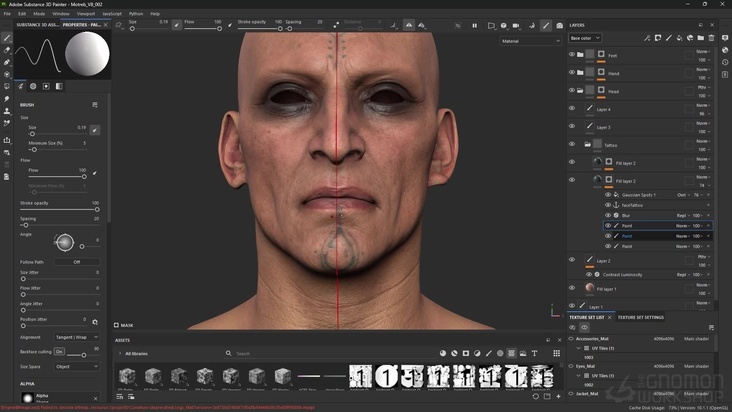Hide the Tattoo folder

pyautogui.click(x=572, y=144)
